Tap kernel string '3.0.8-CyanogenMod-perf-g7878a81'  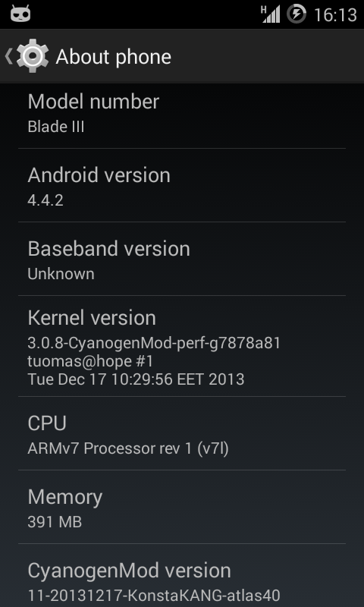[x=154, y=343]
